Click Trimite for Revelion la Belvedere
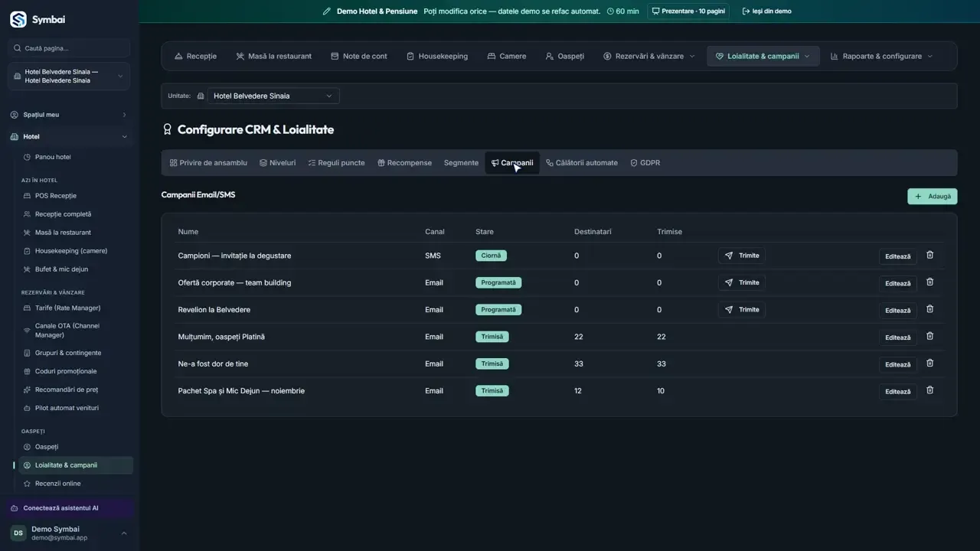 (741, 309)
